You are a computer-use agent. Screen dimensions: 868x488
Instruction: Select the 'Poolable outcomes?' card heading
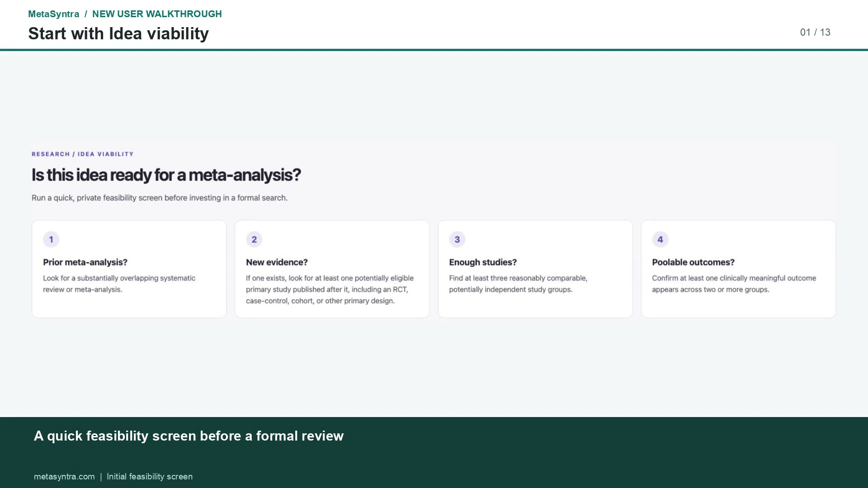click(693, 262)
